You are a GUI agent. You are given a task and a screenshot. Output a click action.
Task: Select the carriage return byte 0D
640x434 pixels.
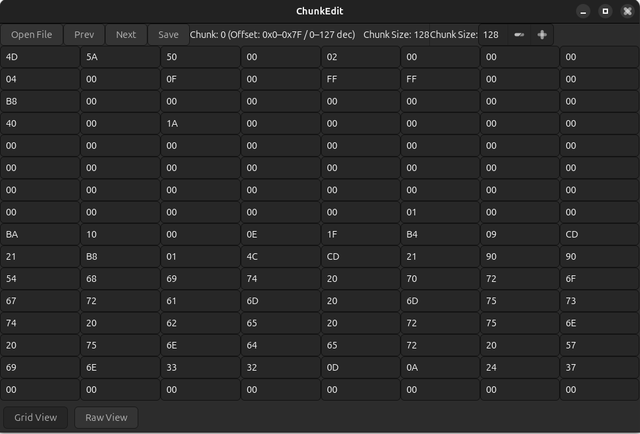360,367
